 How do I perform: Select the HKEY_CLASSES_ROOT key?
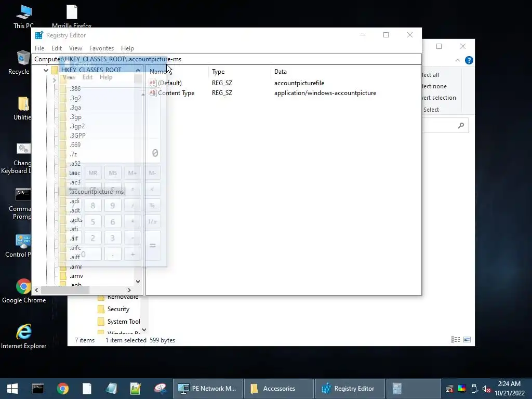(91, 70)
